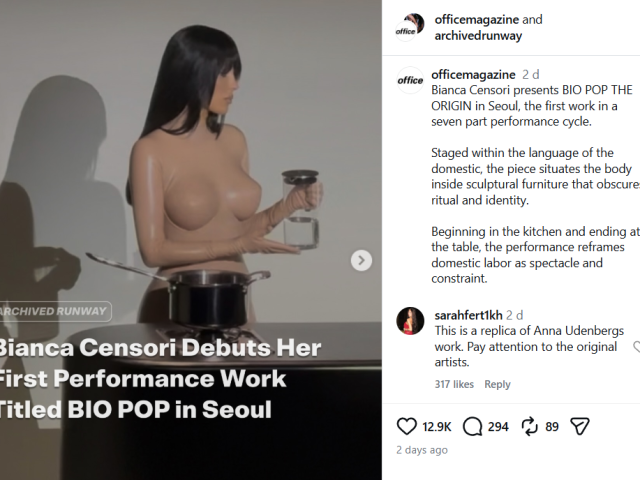
Task: Open sarahfert1kh username link
Action: (x=469, y=315)
